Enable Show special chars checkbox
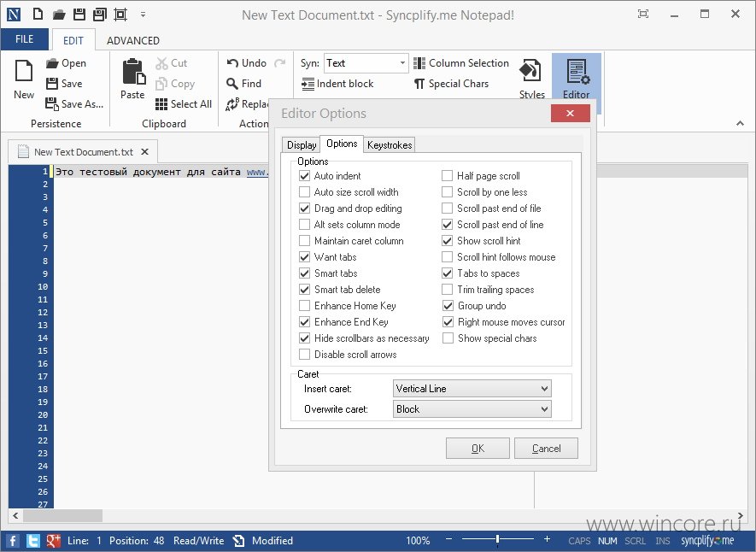Image resolution: width=756 pixels, height=552 pixels. coord(448,338)
